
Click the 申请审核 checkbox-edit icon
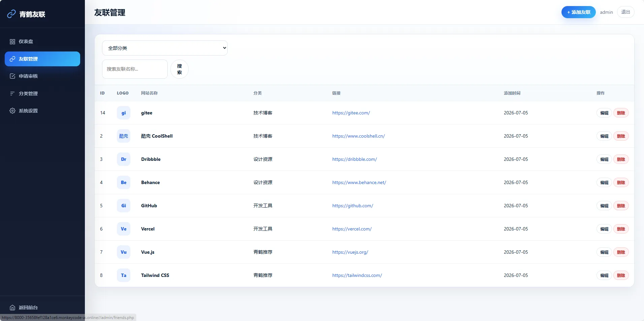coord(12,76)
